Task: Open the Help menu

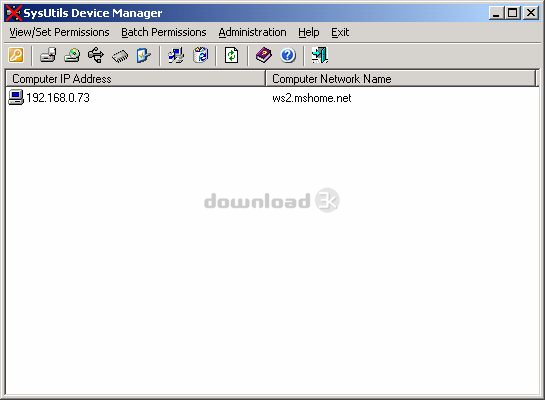Action: coord(309,32)
